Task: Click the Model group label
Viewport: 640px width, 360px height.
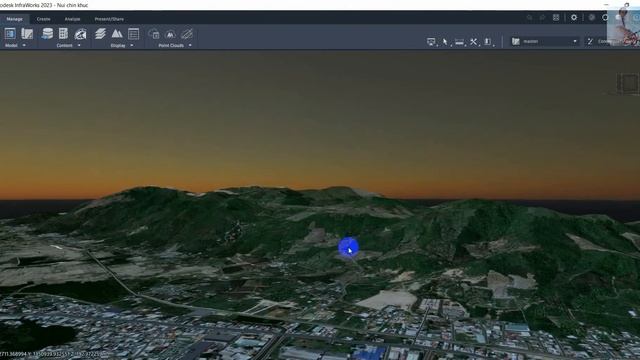Action: pos(11,45)
